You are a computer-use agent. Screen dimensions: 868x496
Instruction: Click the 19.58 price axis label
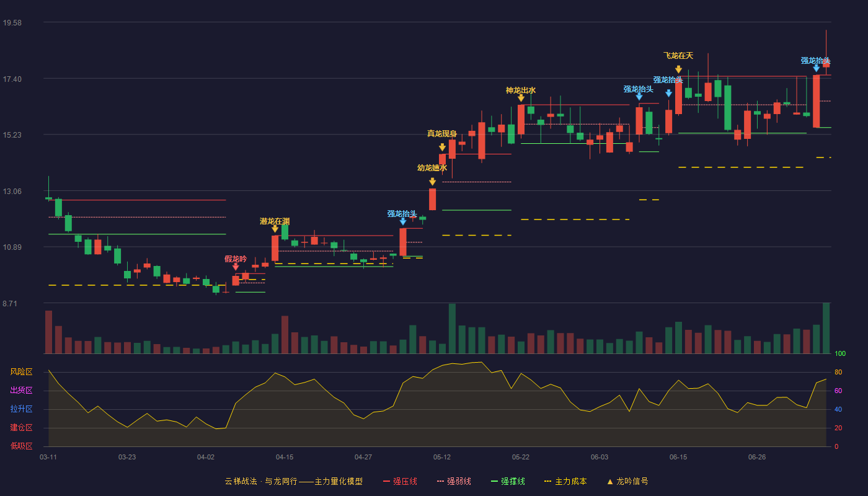click(12, 23)
